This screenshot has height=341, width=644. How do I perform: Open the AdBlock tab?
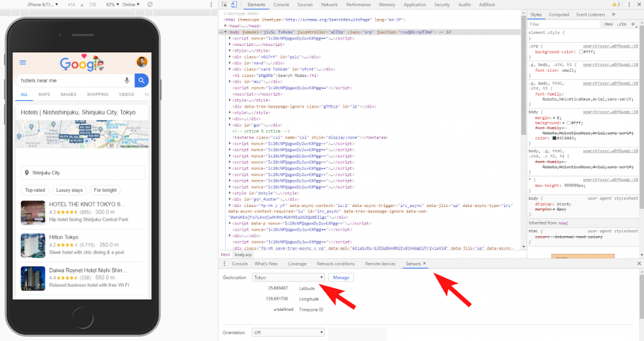point(487,4)
